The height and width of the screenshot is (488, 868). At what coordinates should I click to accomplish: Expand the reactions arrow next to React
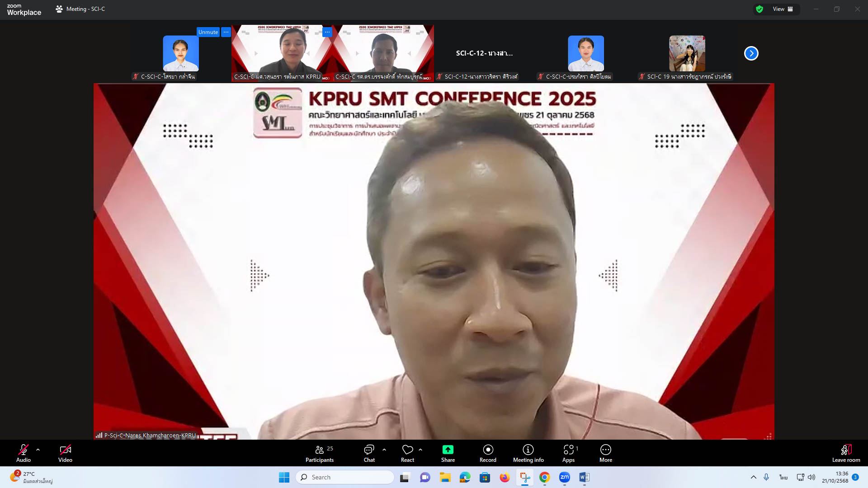[420, 450]
